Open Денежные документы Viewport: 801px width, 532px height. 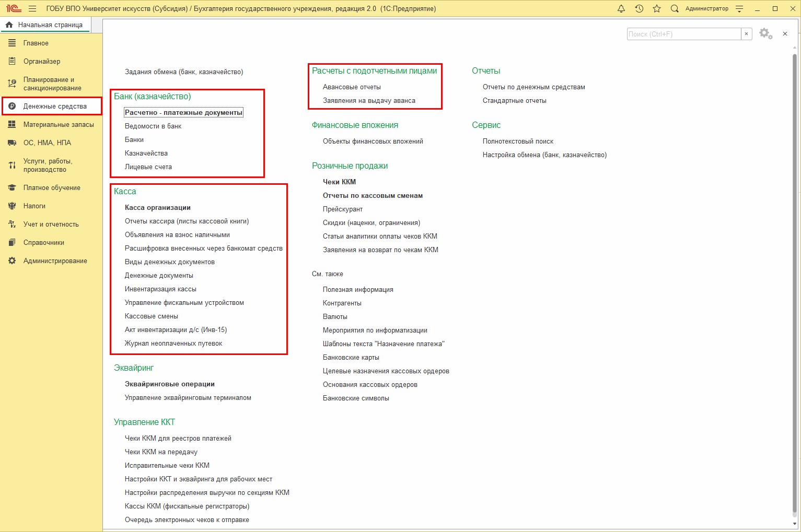[159, 275]
